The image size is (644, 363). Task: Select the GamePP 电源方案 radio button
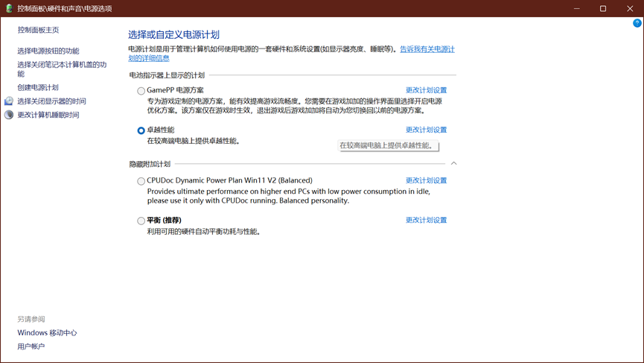(141, 91)
